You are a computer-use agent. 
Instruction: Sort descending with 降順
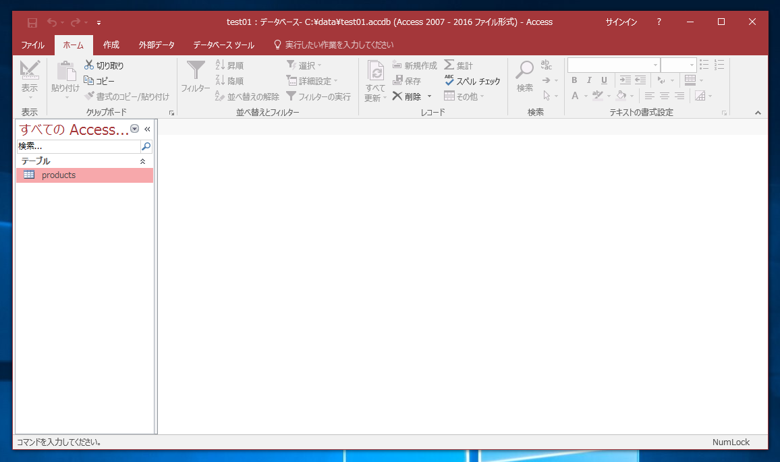click(x=229, y=81)
